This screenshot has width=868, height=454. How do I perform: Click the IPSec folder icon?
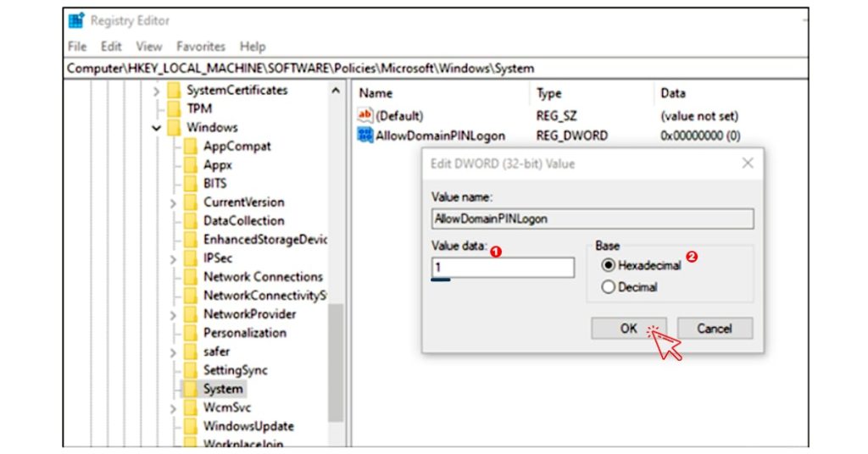pyautogui.click(x=191, y=258)
